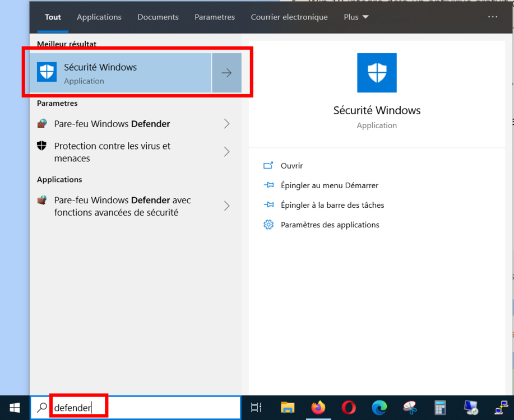Expand Sécurité Windows arrow button

pos(226,73)
